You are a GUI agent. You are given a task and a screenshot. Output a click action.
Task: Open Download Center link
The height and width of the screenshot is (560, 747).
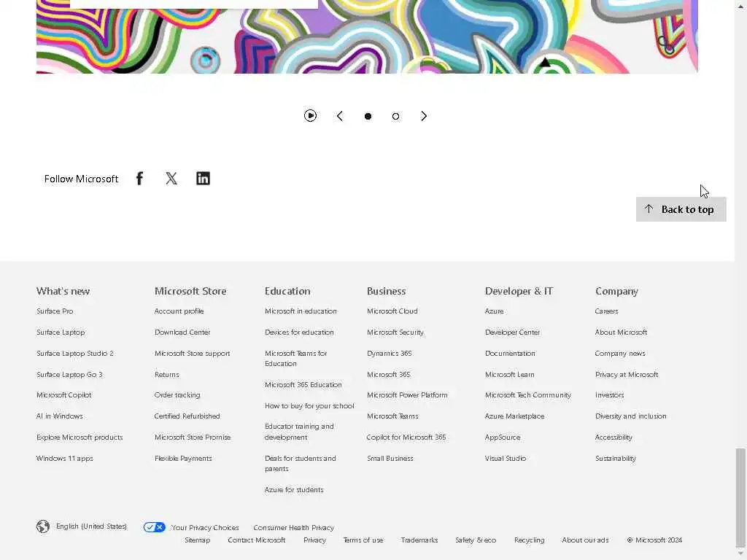coord(182,332)
